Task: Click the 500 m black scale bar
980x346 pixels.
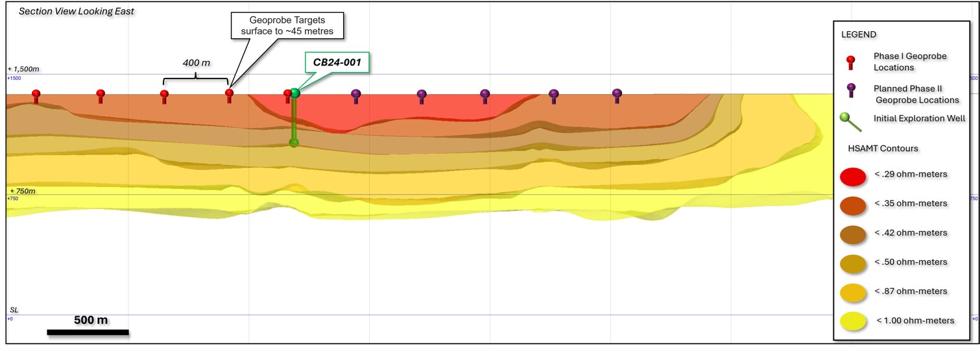Action: point(88,332)
